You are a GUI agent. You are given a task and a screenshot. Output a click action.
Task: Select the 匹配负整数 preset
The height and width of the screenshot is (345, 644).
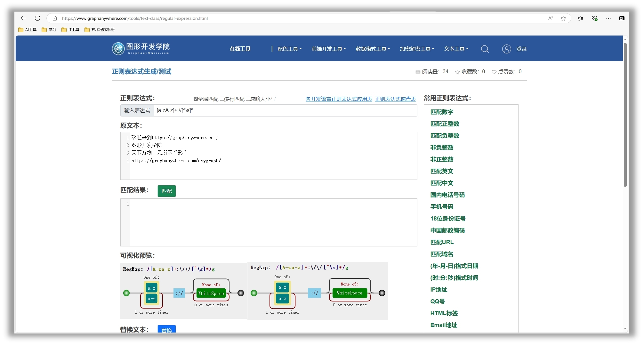(445, 136)
